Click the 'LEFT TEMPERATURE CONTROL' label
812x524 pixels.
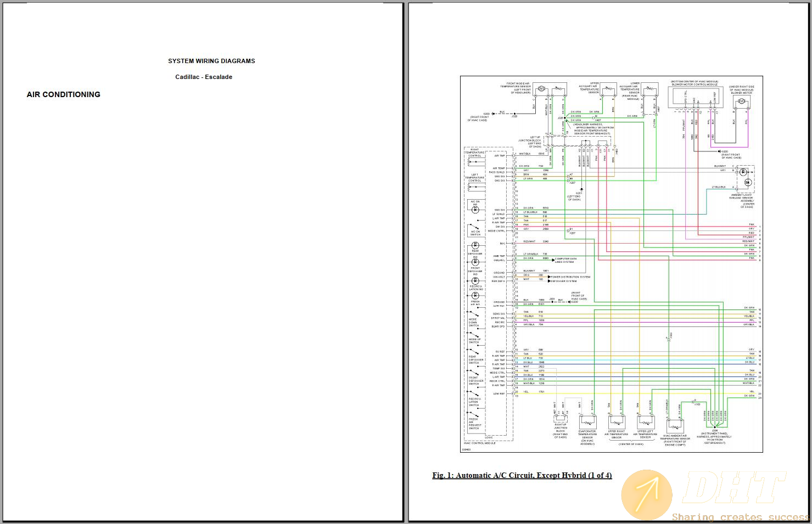475,178
